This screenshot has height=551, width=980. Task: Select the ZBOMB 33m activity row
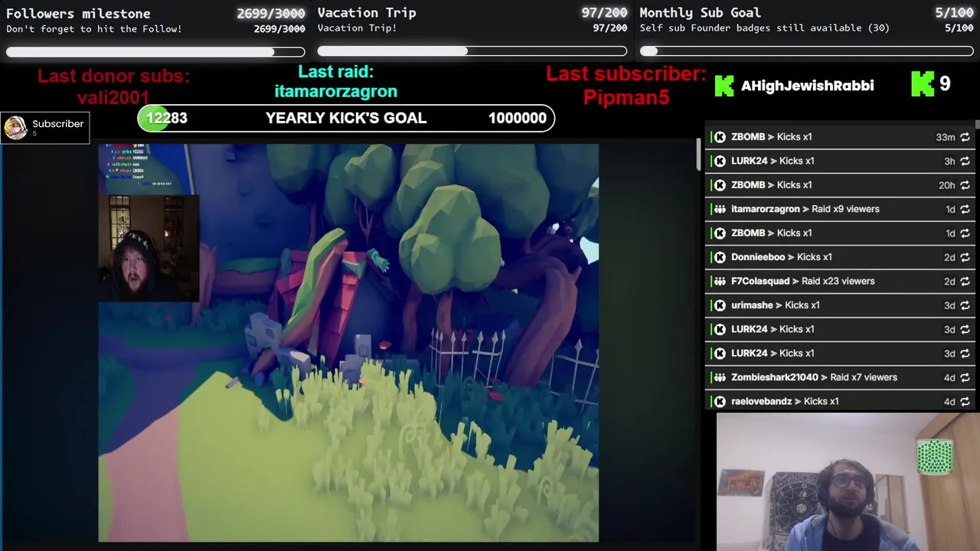pyautogui.click(x=840, y=137)
